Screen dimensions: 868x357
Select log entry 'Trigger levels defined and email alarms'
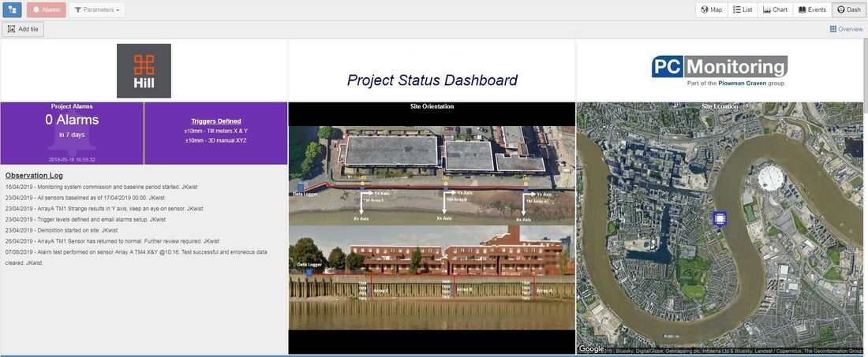(x=85, y=219)
